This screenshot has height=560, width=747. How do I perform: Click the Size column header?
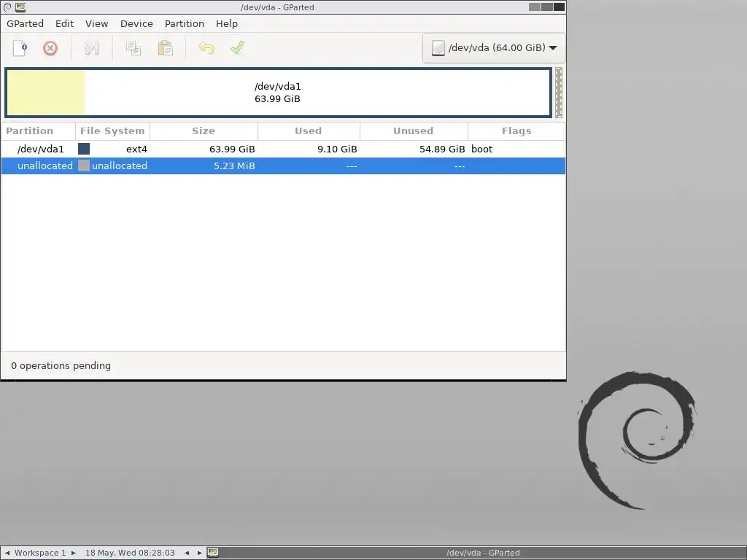[x=204, y=131]
